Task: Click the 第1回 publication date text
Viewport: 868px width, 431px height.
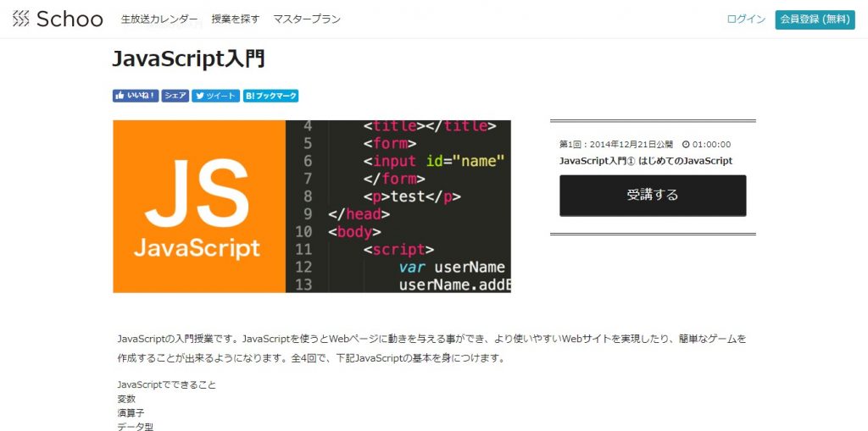Action: (x=616, y=145)
